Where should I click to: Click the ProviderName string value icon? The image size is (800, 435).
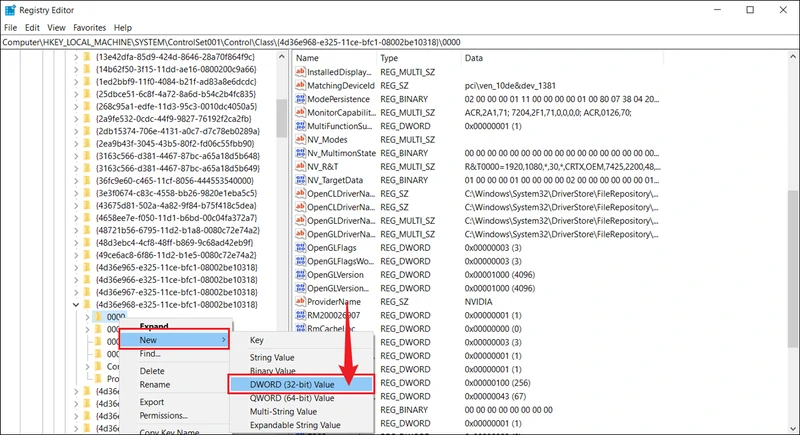[299, 301]
